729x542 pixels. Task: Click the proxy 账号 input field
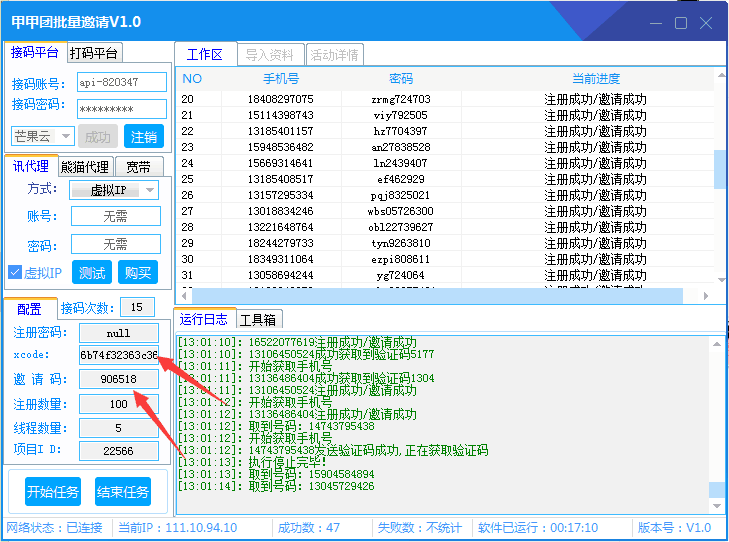click(116, 216)
